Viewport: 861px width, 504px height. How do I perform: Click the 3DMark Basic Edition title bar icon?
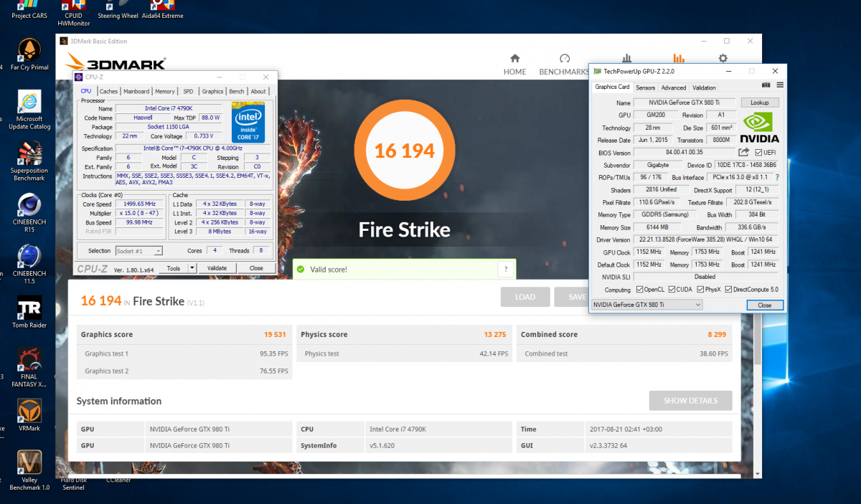click(63, 41)
